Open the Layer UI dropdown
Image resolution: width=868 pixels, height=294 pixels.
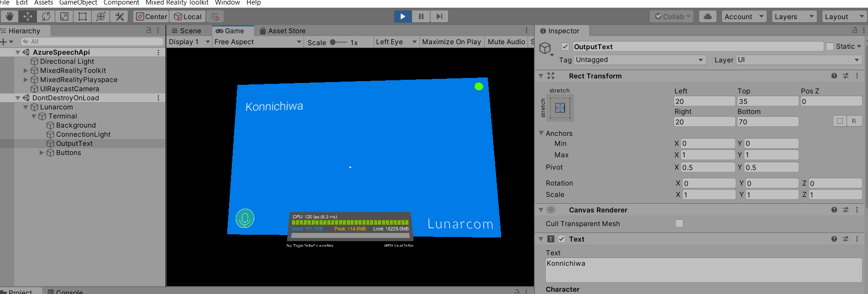pos(799,60)
